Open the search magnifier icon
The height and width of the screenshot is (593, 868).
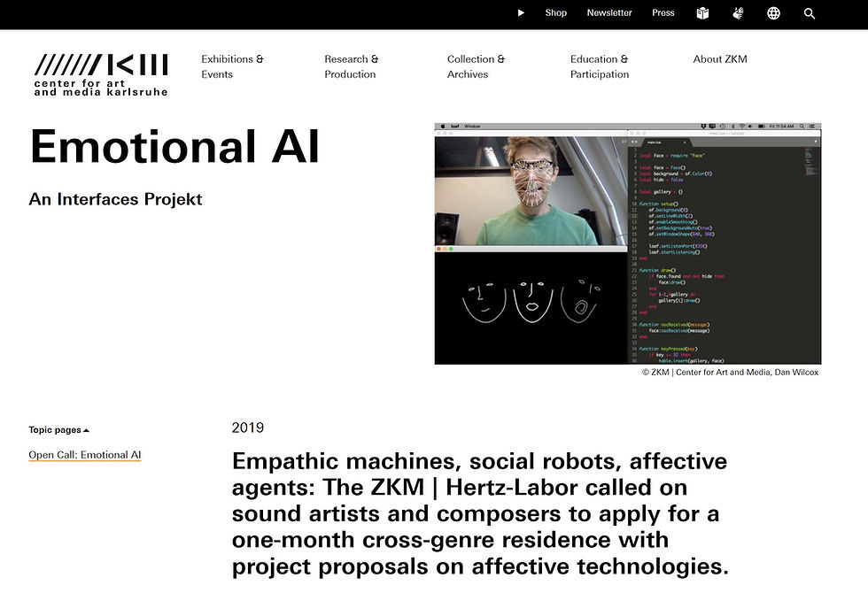tap(810, 13)
